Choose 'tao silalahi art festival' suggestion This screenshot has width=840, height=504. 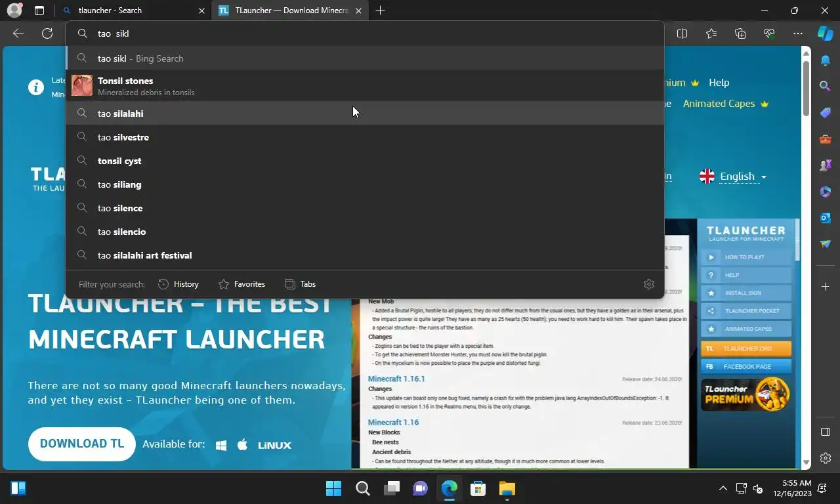(x=365, y=255)
